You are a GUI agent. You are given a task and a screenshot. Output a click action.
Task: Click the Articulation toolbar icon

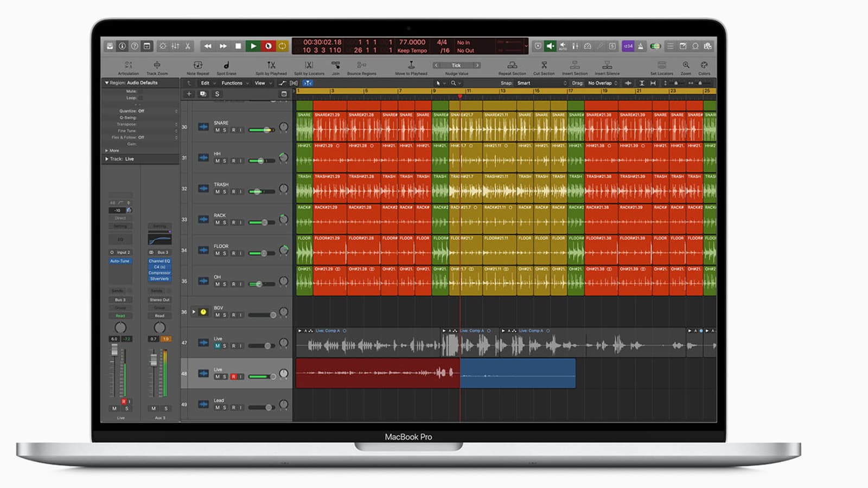128,65
